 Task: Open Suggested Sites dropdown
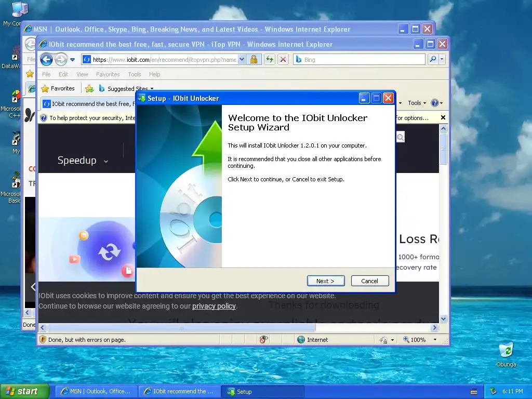point(126,88)
